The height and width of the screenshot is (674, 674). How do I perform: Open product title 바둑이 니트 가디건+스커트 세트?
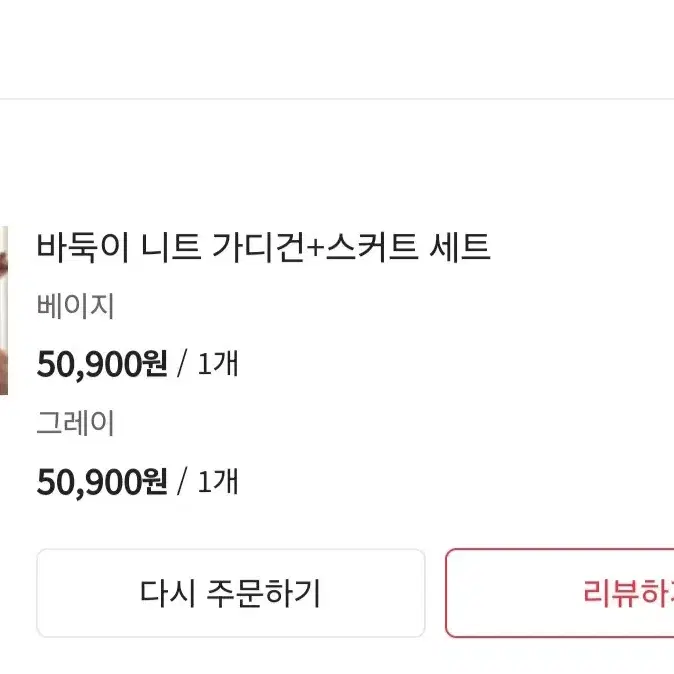click(x=263, y=247)
